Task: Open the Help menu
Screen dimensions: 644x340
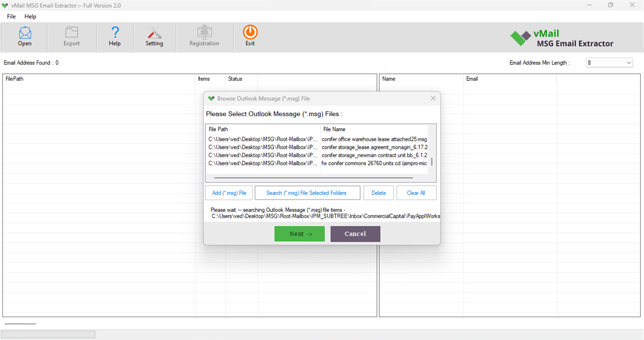Action: point(30,16)
